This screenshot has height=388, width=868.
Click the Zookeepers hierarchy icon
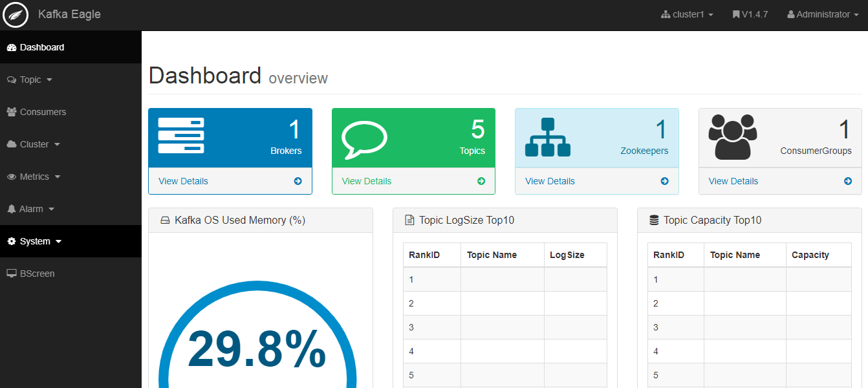pyautogui.click(x=547, y=137)
